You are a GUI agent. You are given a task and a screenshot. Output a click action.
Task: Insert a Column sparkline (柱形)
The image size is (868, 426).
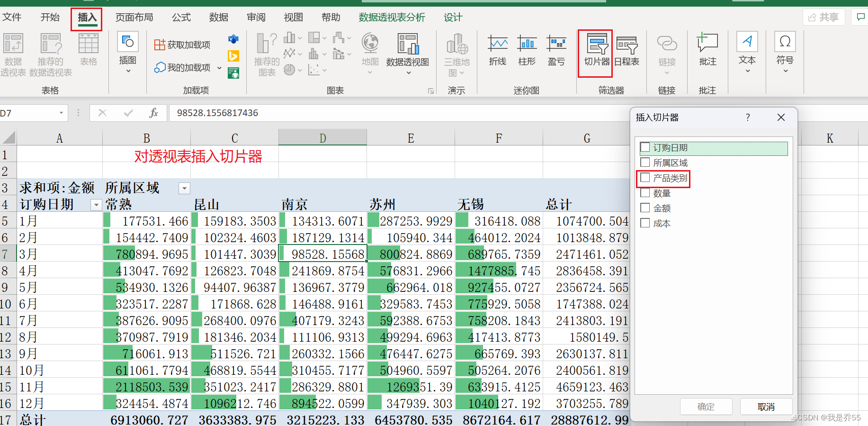(527, 50)
